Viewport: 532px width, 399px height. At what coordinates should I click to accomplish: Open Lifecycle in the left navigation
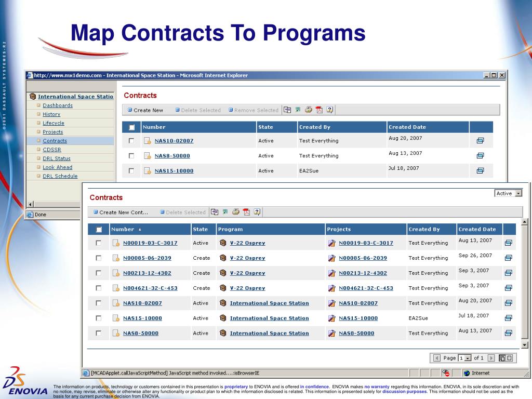[54, 123]
